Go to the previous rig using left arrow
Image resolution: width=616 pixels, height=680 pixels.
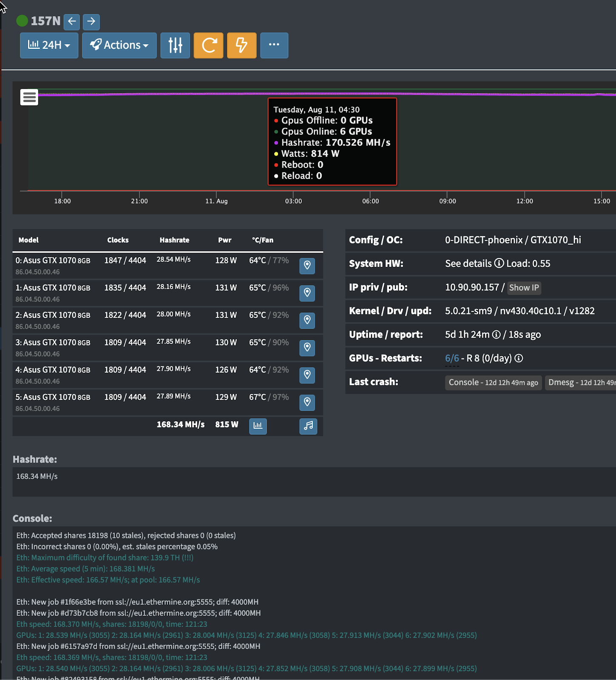72,22
